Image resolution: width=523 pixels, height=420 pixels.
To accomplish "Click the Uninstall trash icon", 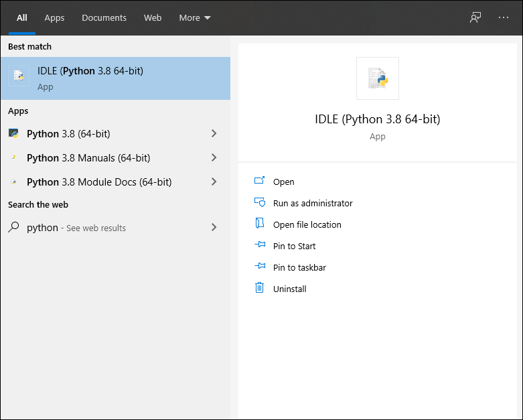I will click(260, 287).
